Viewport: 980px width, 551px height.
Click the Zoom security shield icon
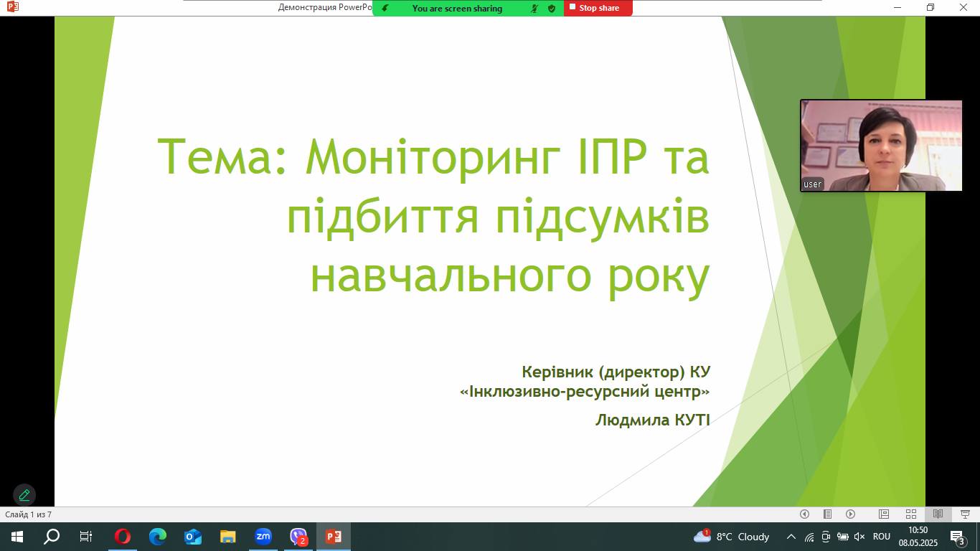coord(551,8)
